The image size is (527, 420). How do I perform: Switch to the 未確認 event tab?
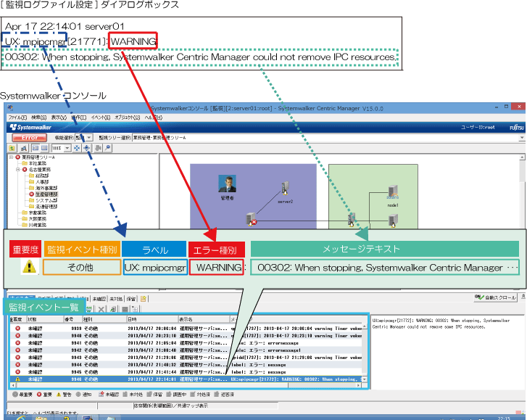[99, 298]
